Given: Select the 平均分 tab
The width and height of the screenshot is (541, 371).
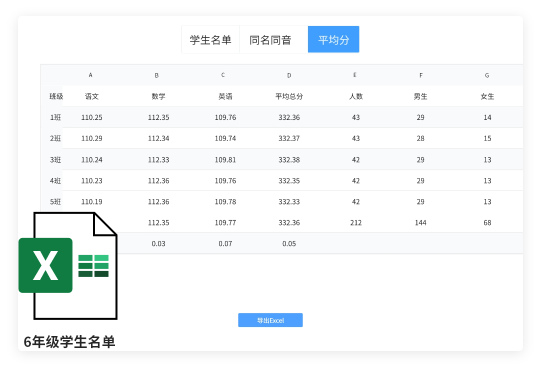Looking at the screenshot, I should coord(333,40).
